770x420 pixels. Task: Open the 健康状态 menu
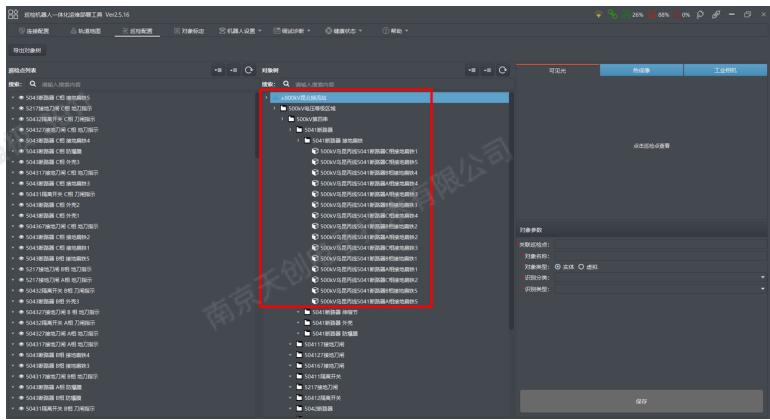[344, 30]
